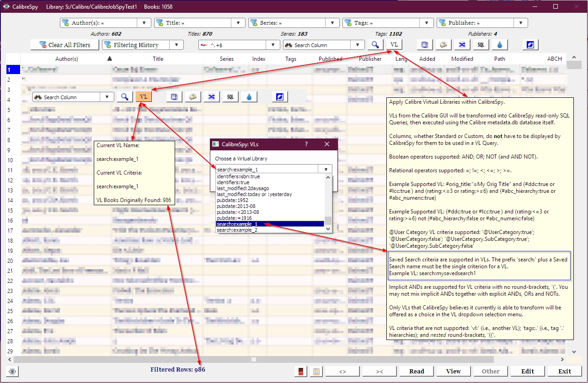This screenshot has width=588, height=383.
Task: Click the blue water drop icon in the top toolbar
Action: pyautogui.click(x=500, y=45)
